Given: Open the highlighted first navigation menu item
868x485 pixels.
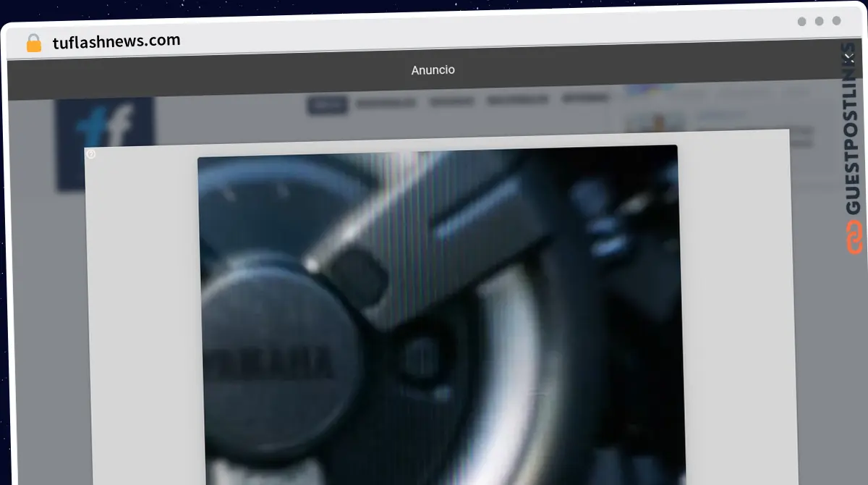Looking at the screenshot, I should coord(328,104).
